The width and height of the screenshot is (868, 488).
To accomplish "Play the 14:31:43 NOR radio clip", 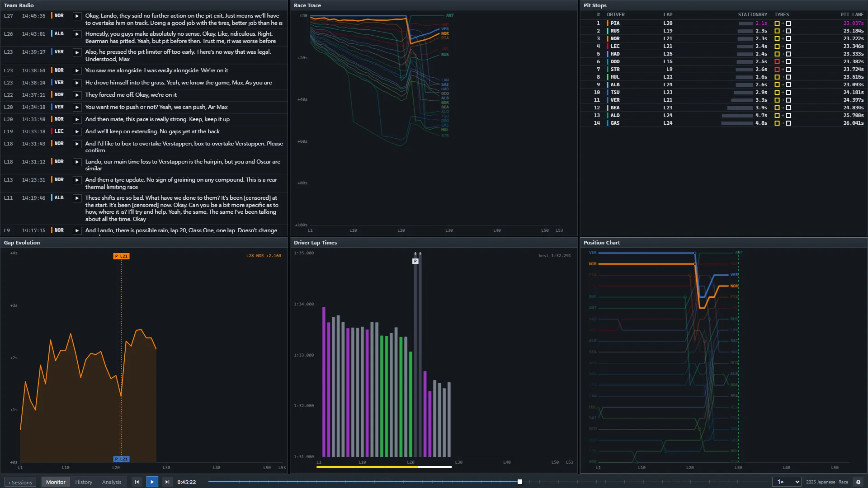I will click(x=77, y=144).
